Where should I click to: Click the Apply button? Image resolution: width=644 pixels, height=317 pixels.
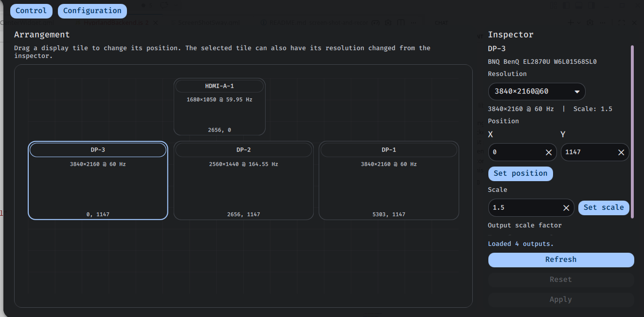pos(561,299)
